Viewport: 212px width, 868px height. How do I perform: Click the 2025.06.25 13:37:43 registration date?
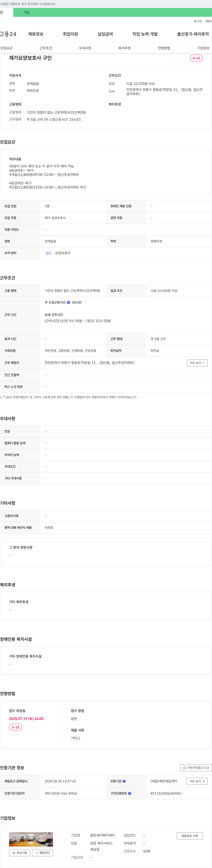60,781
